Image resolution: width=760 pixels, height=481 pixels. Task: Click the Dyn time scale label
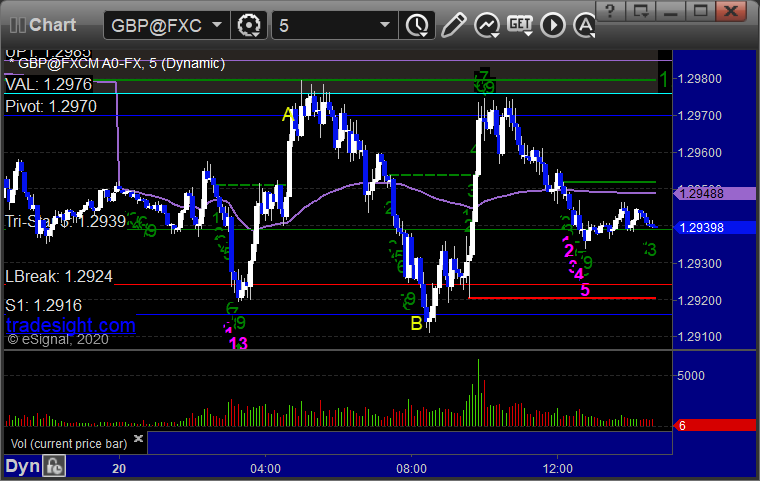pos(22,466)
